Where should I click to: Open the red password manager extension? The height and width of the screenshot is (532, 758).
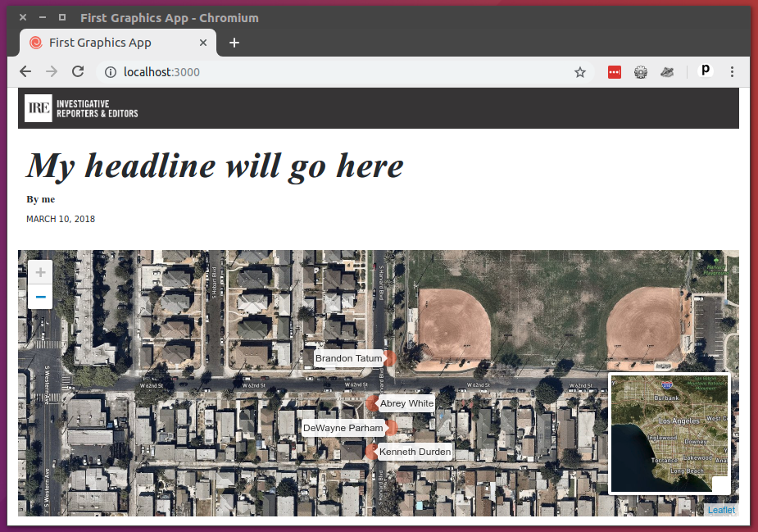[x=615, y=72]
